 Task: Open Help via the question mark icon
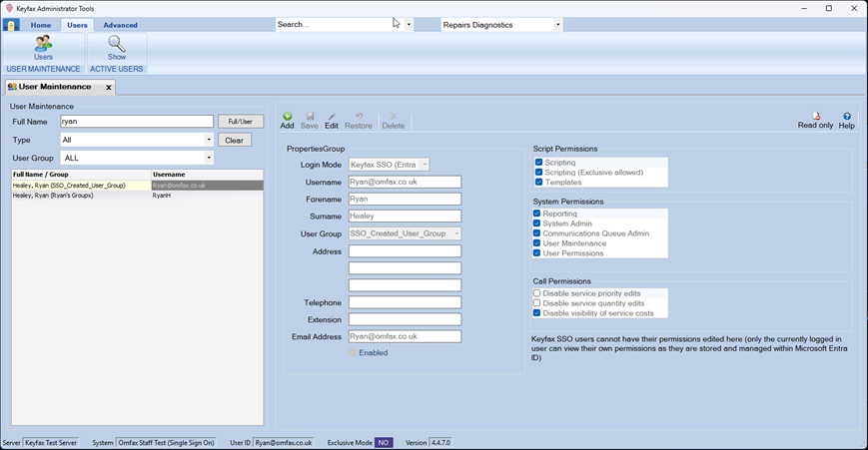[x=847, y=117]
